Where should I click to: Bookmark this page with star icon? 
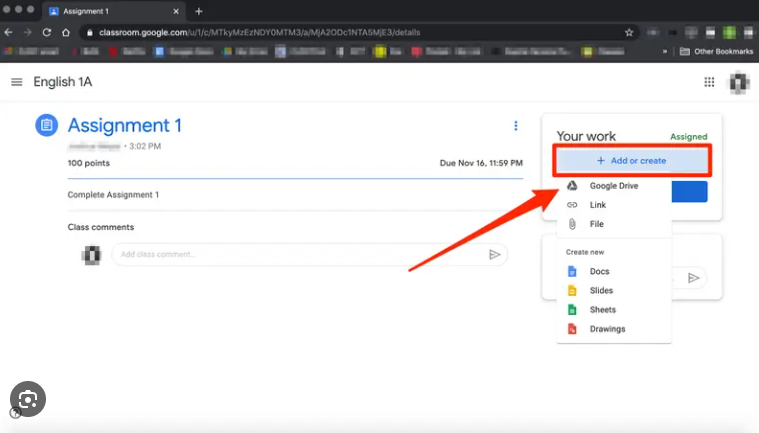pyautogui.click(x=629, y=32)
